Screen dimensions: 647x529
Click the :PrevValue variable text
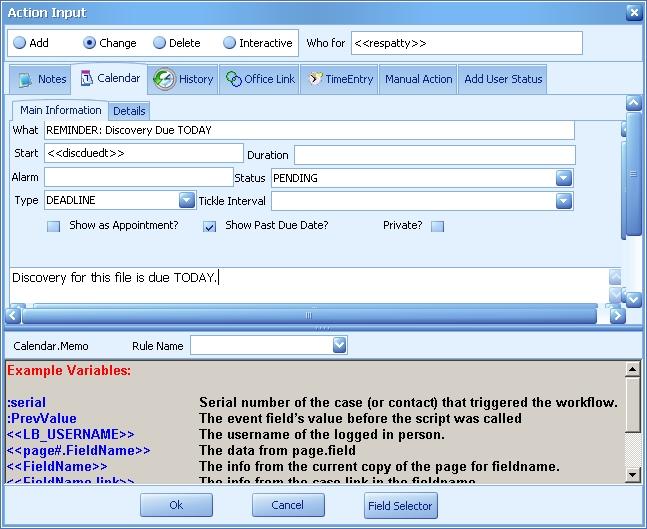coord(42,418)
